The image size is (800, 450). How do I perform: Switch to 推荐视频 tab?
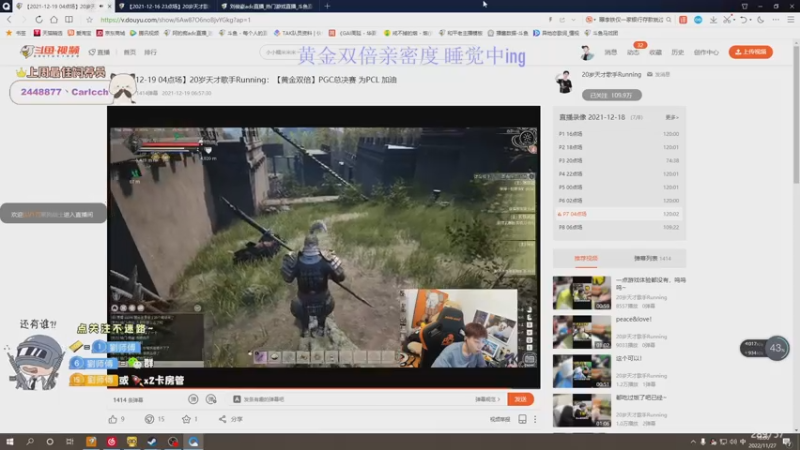pyautogui.click(x=586, y=258)
